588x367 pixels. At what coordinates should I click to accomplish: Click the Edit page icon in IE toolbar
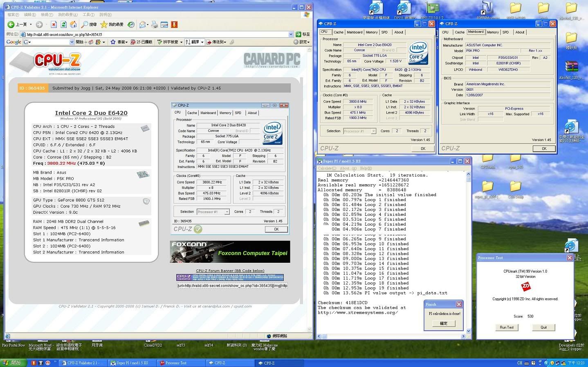click(x=164, y=25)
